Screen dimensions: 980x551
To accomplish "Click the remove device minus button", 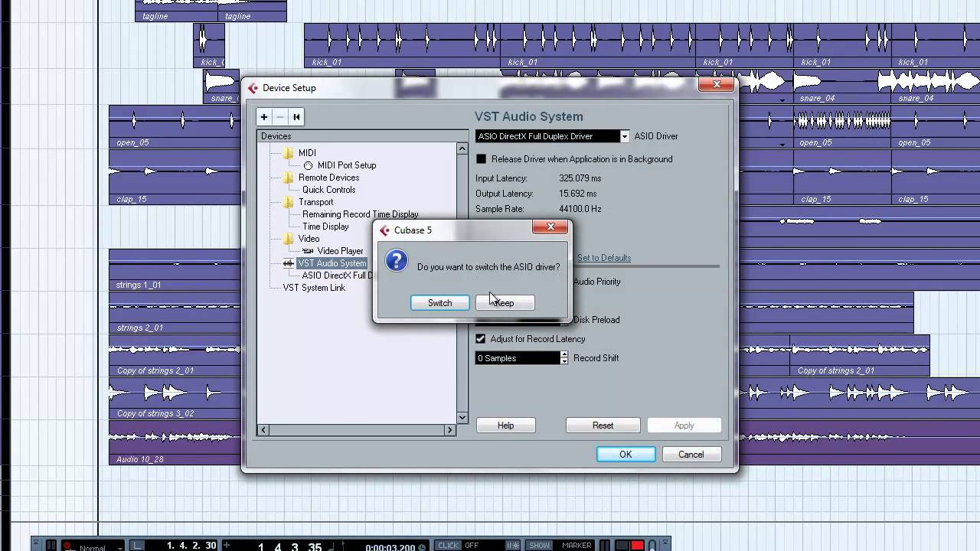I will 280,117.
